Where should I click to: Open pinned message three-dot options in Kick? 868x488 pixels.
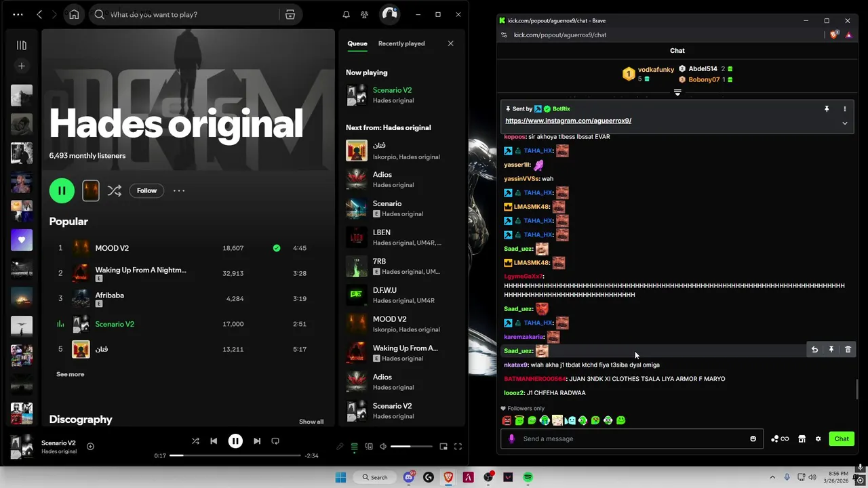845,109
